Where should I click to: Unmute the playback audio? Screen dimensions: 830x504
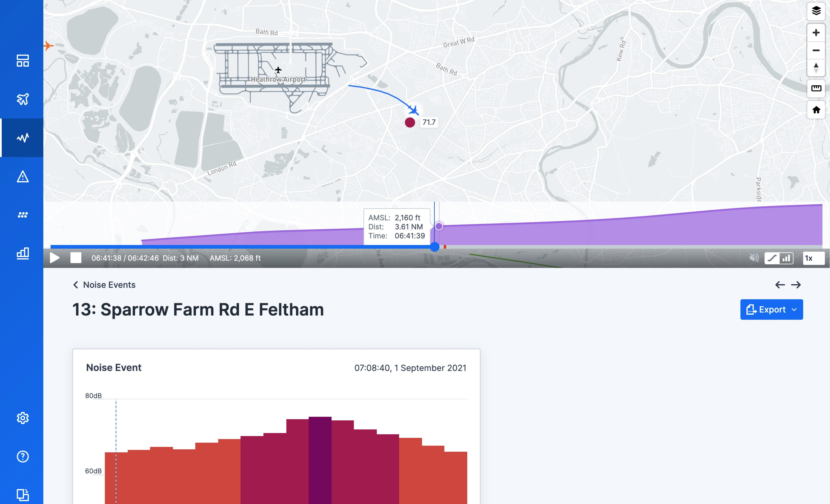754,258
